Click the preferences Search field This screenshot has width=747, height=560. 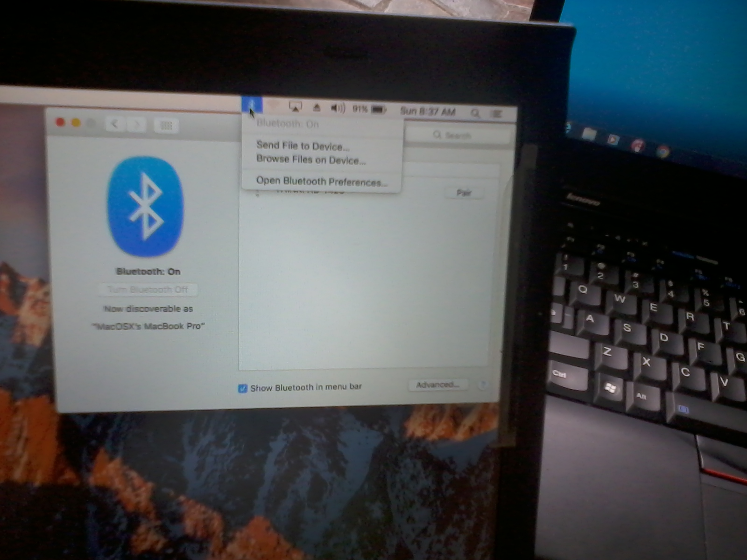[x=457, y=135]
